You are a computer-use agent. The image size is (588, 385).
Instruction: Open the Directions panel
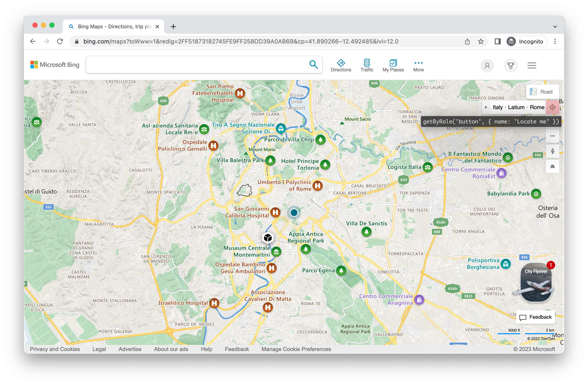point(341,65)
